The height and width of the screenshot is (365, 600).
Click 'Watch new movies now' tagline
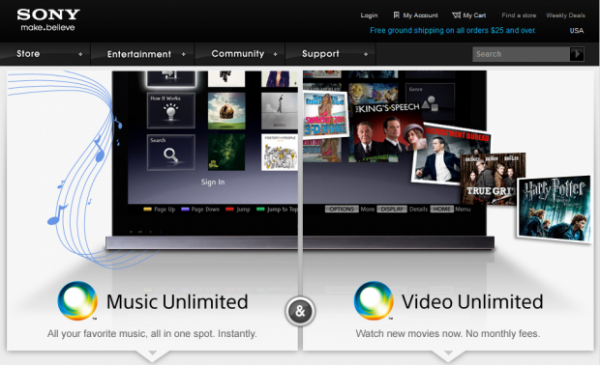pos(448,334)
